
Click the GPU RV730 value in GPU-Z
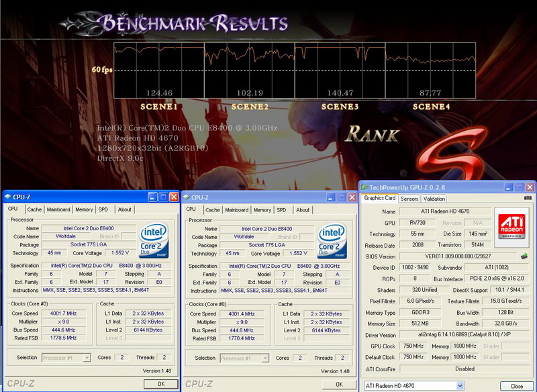[x=418, y=223]
